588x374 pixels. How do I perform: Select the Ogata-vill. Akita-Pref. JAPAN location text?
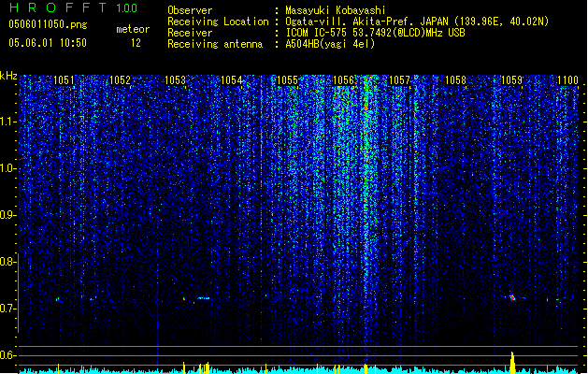pos(417,22)
